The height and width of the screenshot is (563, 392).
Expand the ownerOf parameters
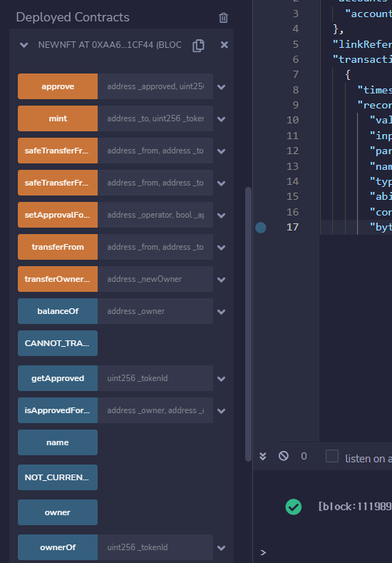click(x=222, y=548)
